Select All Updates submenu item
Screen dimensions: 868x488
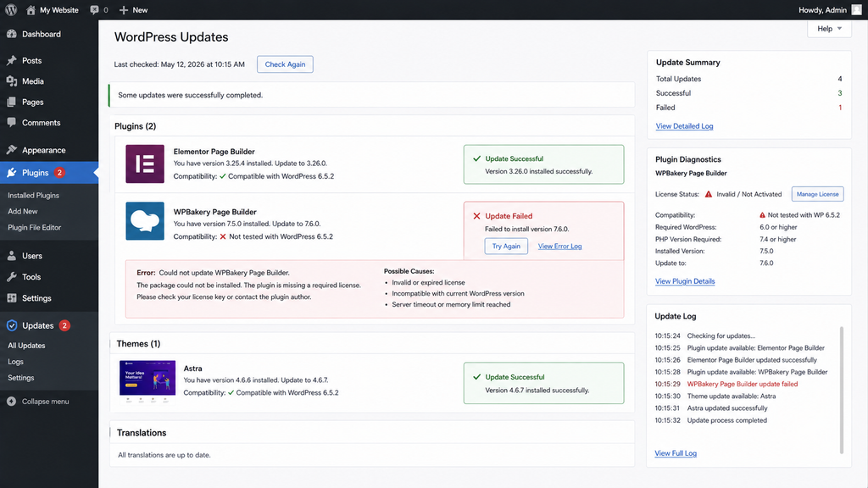click(x=26, y=346)
